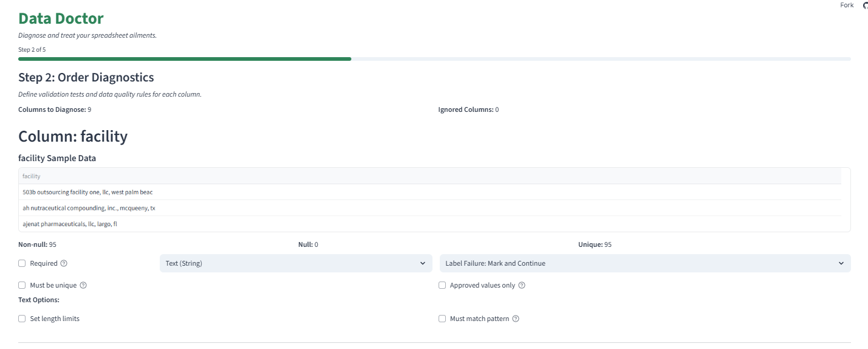
Task: Select the 503b outsourcing facility one row
Action: pyautogui.click(x=430, y=192)
